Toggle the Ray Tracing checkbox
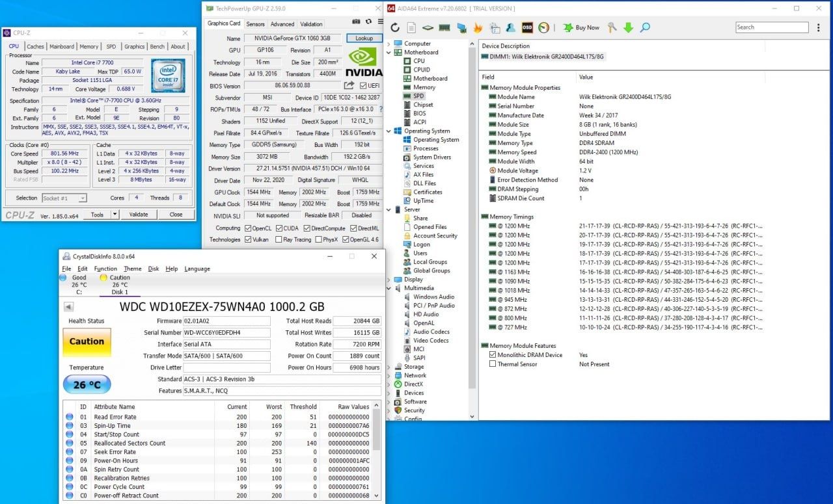Screen dimensions: 833x504 coord(279,239)
